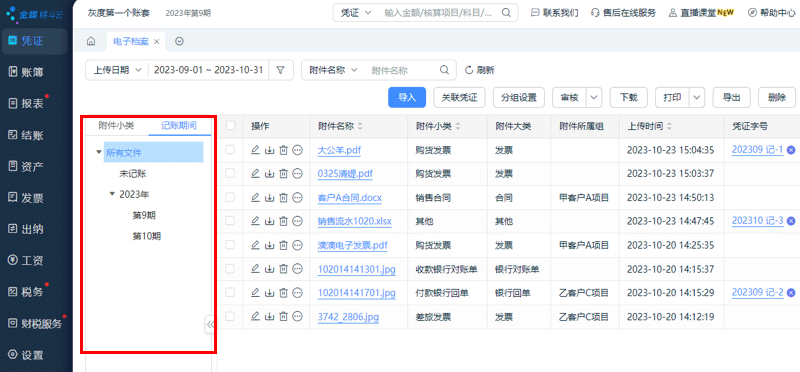Click the 下载 button
Screen dimensions: 800x372
click(x=629, y=97)
